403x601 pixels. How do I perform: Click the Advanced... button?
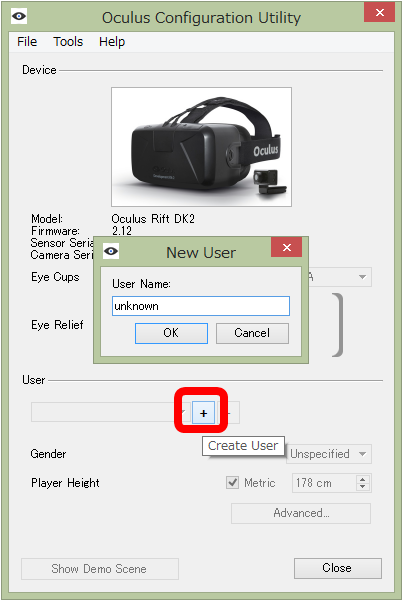click(301, 513)
